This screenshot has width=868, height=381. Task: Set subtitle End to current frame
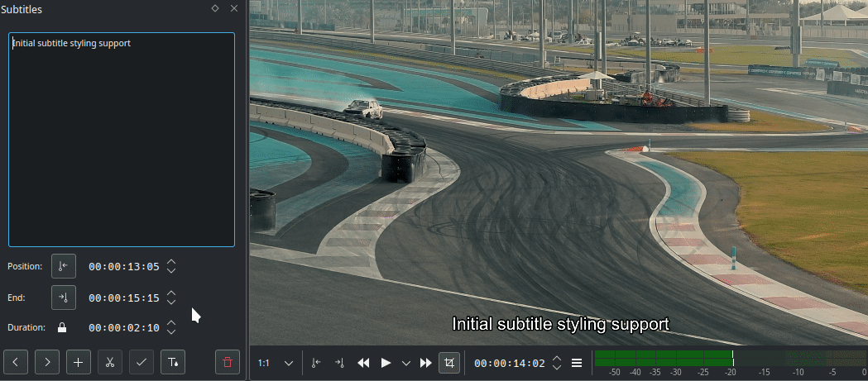click(x=64, y=297)
